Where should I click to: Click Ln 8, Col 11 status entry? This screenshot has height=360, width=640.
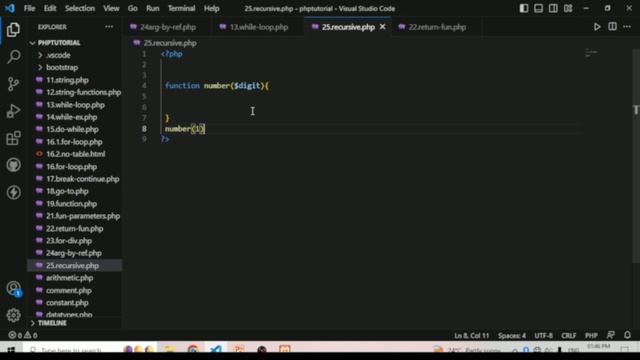tap(471, 336)
